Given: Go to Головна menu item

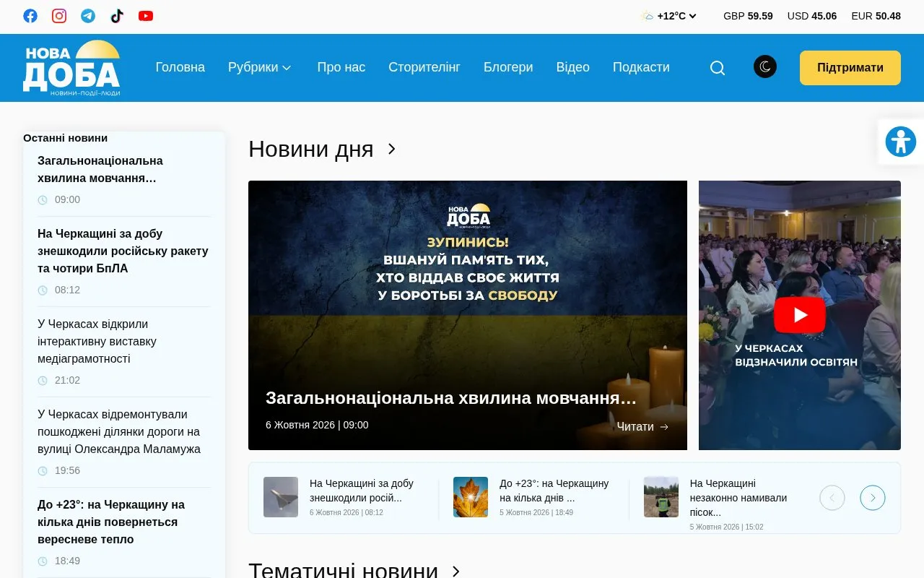Looking at the screenshot, I should [x=180, y=67].
